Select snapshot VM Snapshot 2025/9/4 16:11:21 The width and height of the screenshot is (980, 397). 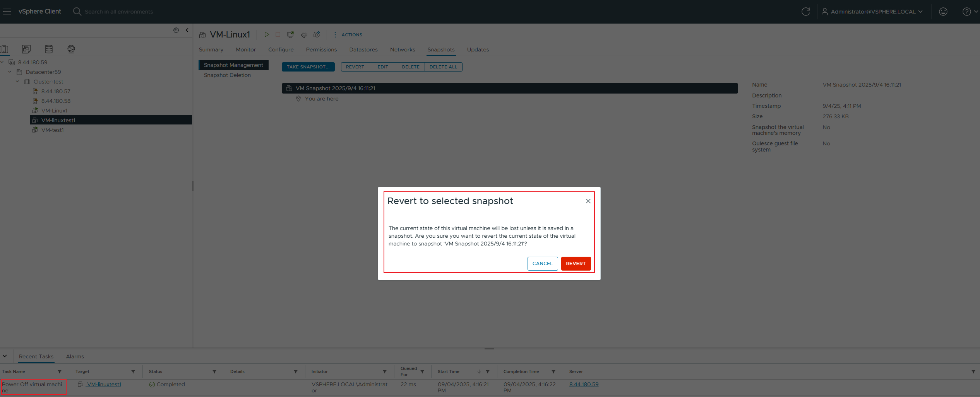click(x=510, y=88)
